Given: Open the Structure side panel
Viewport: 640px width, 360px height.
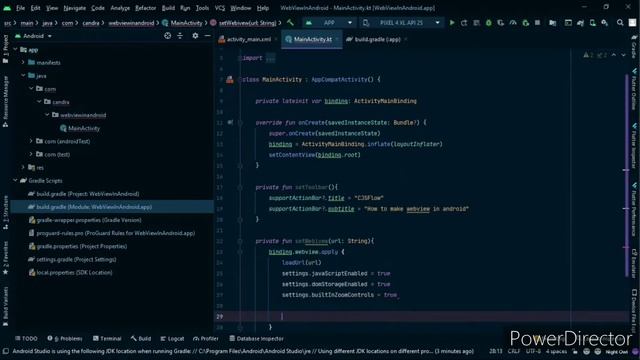Looking at the screenshot, I should pyautogui.click(x=5, y=212).
